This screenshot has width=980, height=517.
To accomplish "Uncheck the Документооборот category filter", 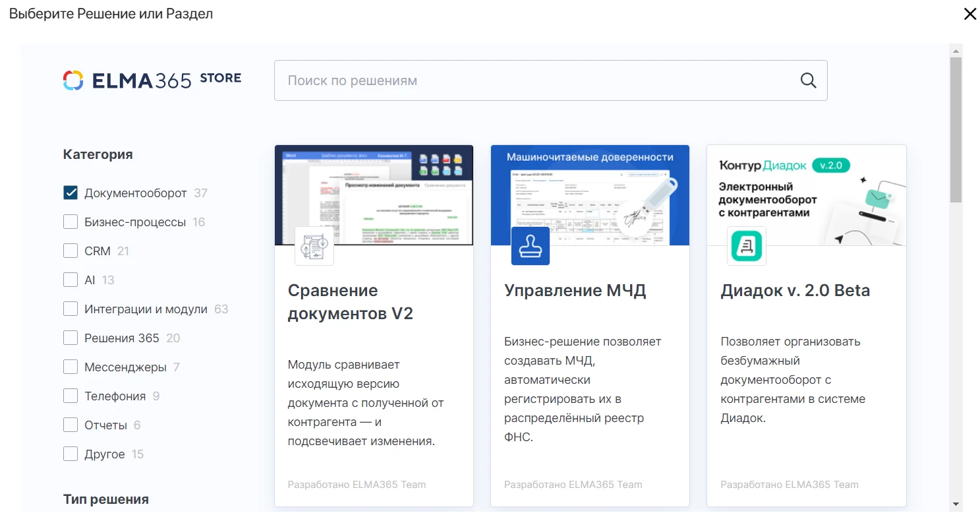I will [70, 193].
